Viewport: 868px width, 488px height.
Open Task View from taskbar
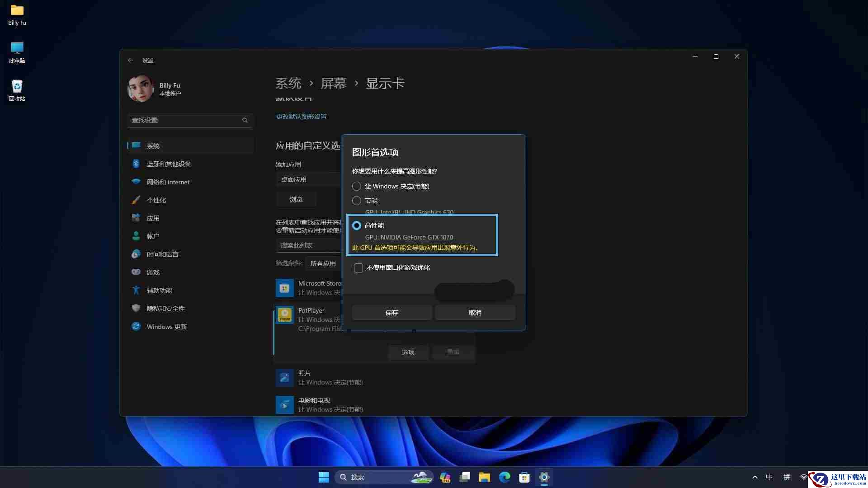[465, 477]
